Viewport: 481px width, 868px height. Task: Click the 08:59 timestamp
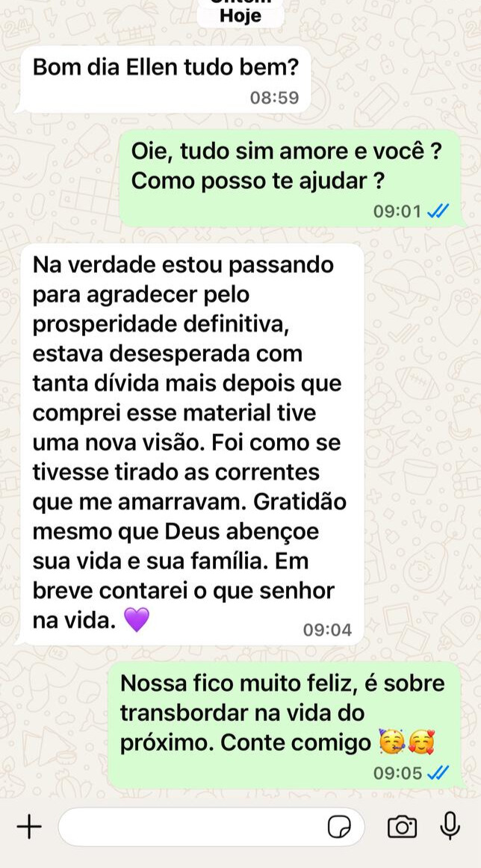point(274,98)
